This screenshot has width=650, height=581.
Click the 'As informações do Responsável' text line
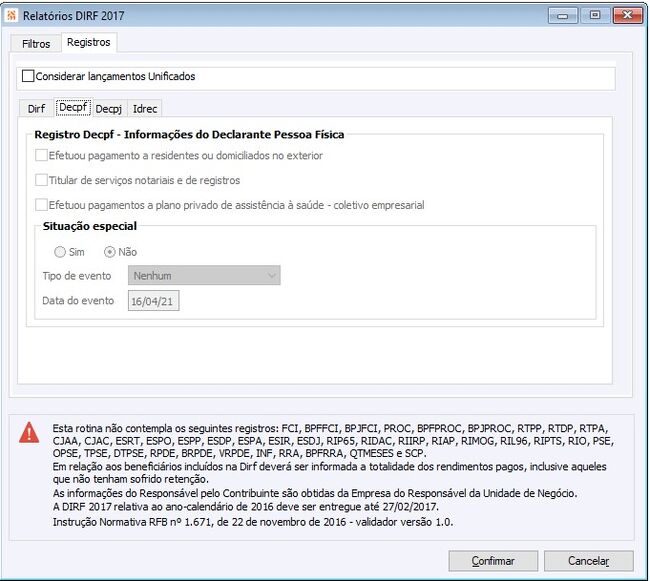(x=315, y=493)
